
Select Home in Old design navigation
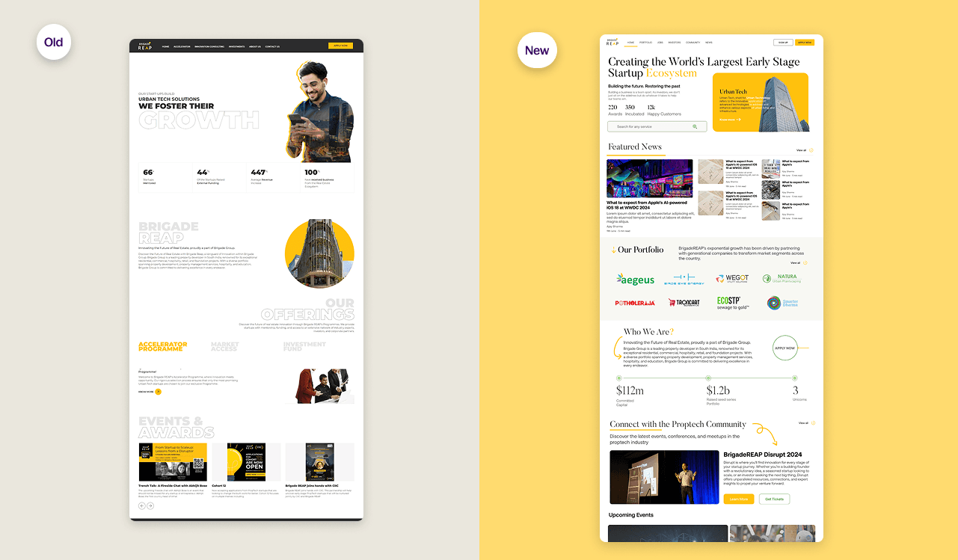point(166,46)
